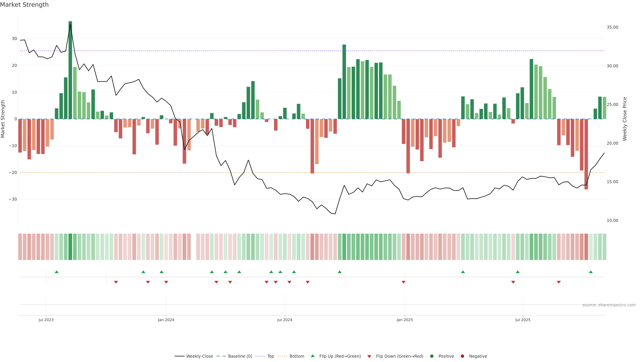Click the Flip Down red triangle legend icon
Viewport: 644px width, 362px height.
point(369,356)
